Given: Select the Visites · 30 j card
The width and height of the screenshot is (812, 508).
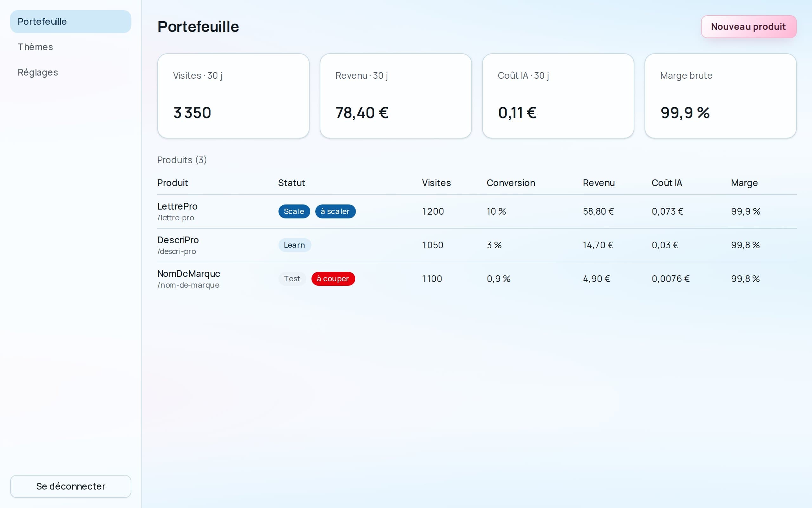Looking at the screenshot, I should pyautogui.click(x=233, y=96).
